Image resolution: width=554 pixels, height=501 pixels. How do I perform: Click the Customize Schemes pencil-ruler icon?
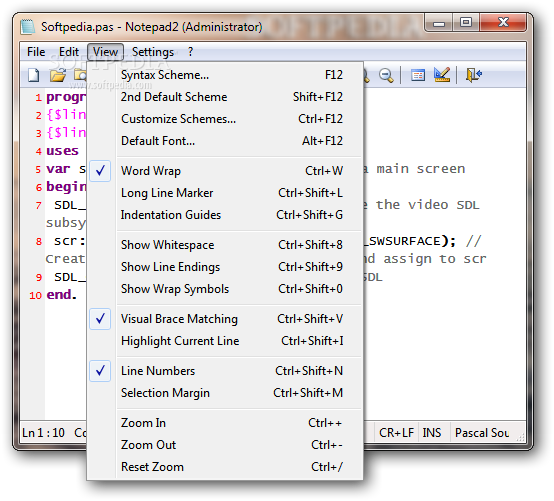click(442, 75)
